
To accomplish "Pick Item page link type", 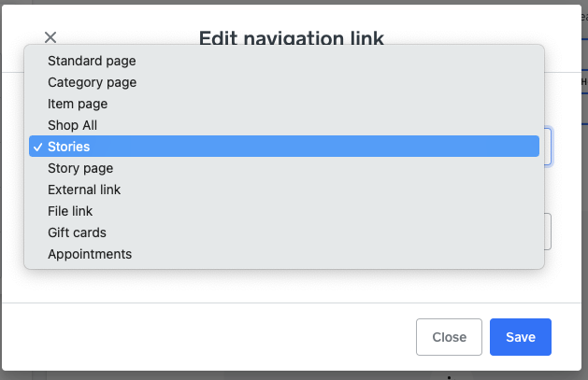I will 78,104.
